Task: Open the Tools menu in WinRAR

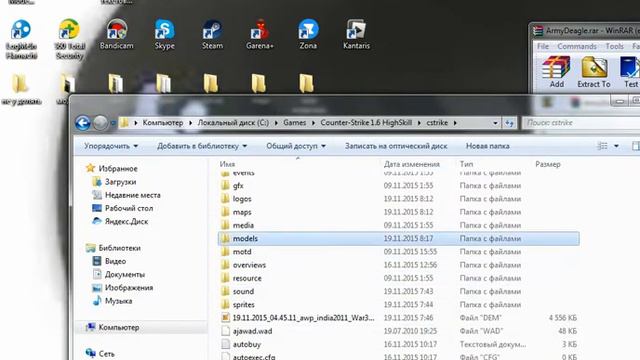Action: [x=614, y=47]
